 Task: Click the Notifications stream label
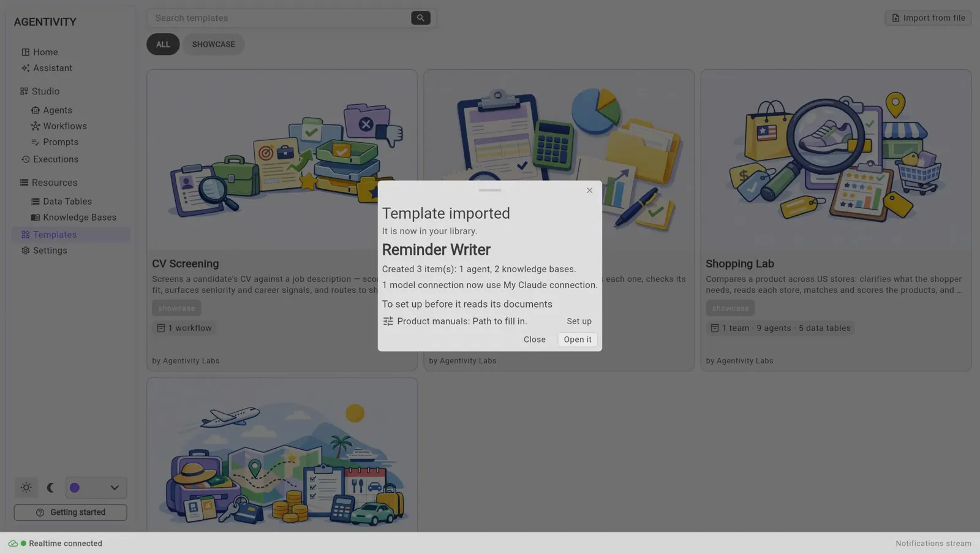tap(933, 544)
